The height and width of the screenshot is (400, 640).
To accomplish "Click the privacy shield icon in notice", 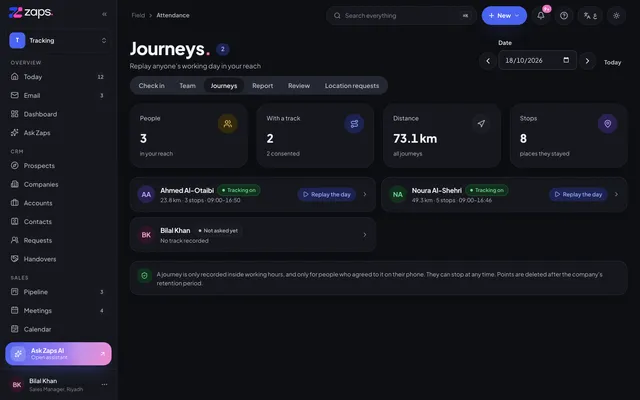I will 144,276.
